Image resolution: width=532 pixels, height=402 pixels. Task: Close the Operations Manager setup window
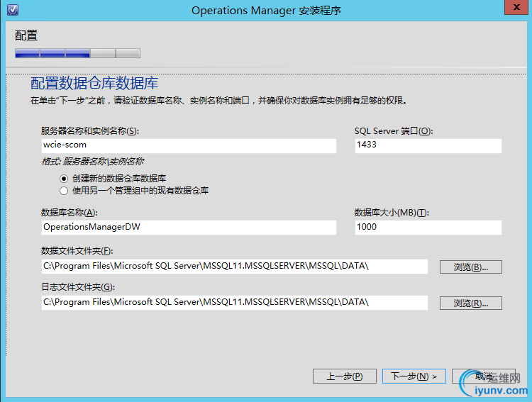[x=516, y=7]
